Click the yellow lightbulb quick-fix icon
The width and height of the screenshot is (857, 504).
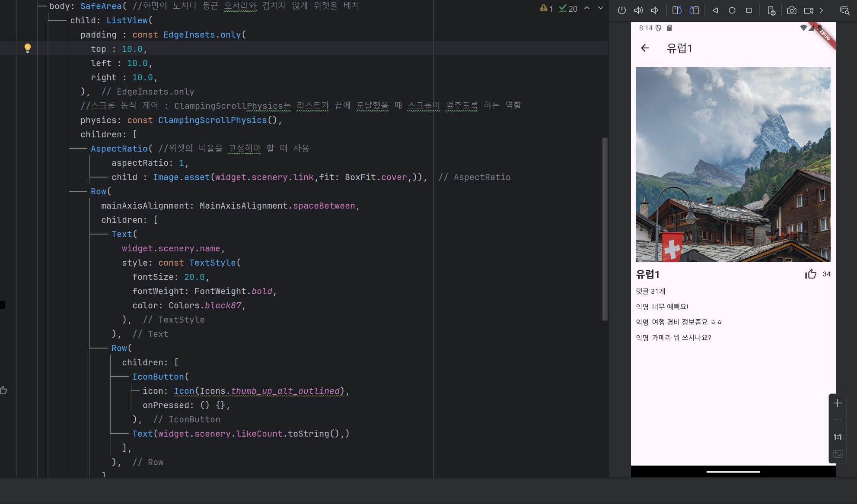[x=27, y=48]
